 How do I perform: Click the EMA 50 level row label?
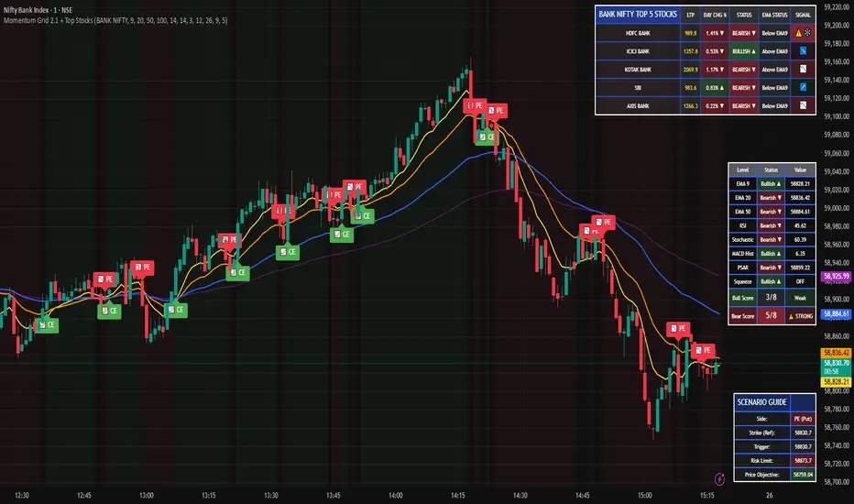click(x=742, y=212)
